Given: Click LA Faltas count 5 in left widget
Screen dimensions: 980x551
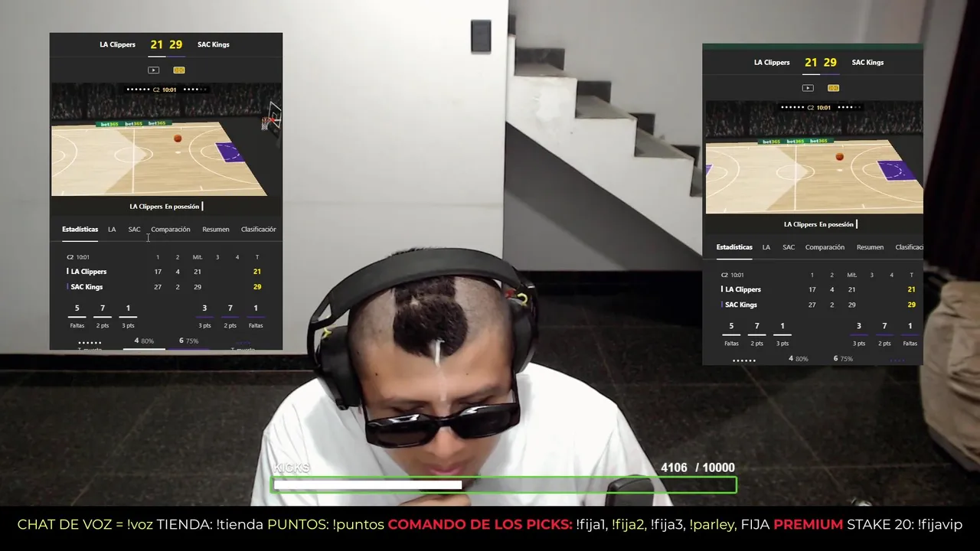Looking at the screenshot, I should click(x=77, y=308).
